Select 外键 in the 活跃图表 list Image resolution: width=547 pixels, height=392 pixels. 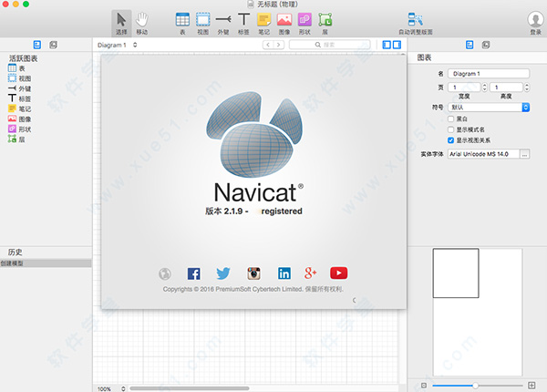point(19,88)
